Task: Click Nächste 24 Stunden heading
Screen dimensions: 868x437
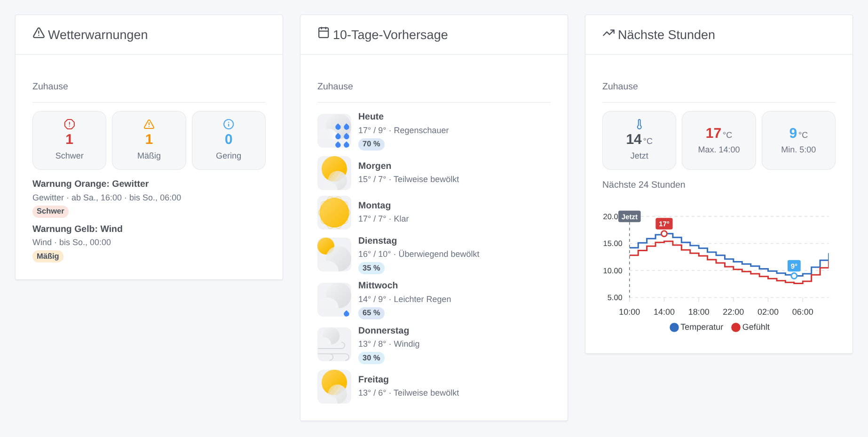Action: (644, 185)
